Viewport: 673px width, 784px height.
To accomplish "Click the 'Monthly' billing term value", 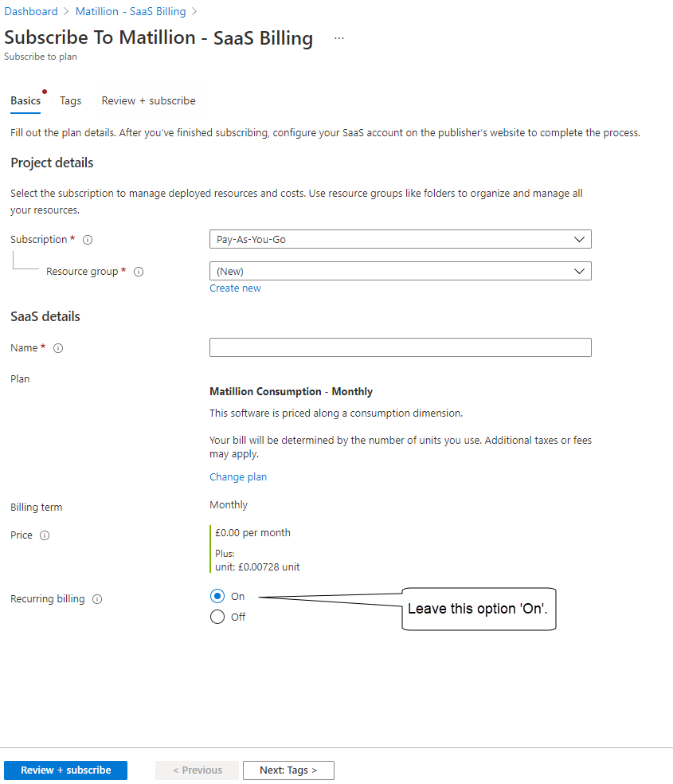I will pyautogui.click(x=229, y=504).
